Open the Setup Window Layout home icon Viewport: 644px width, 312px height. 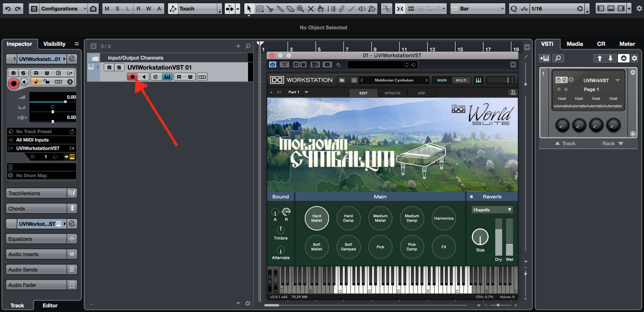click(x=93, y=9)
